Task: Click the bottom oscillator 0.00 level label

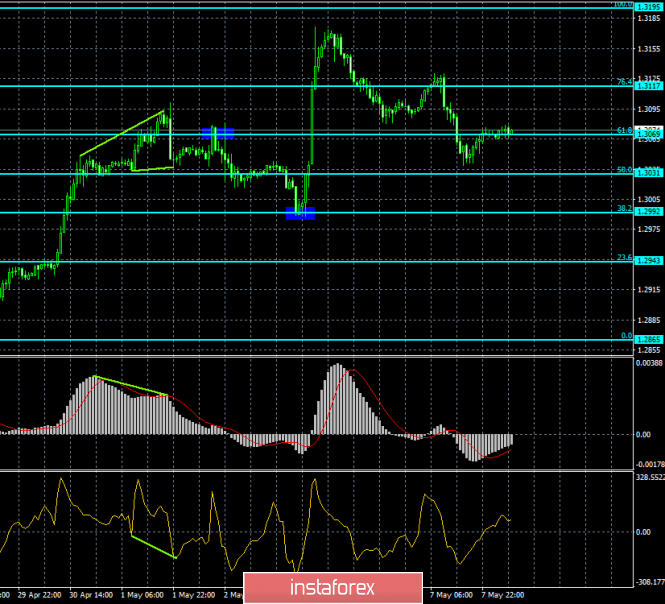Action: coord(643,532)
